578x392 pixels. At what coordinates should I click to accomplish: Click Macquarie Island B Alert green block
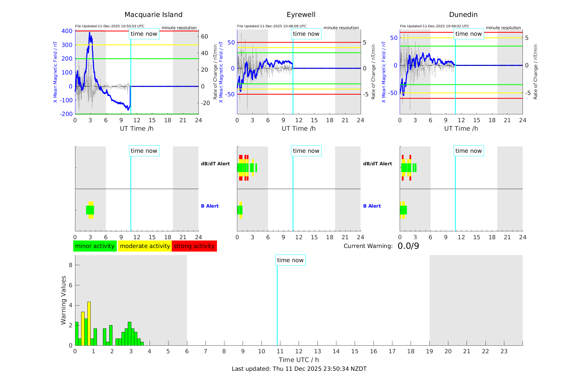[90, 210]
